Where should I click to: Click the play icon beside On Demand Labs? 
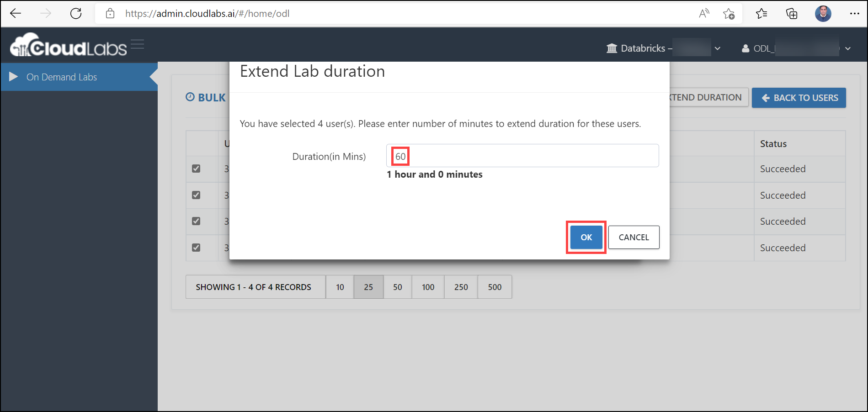pos(14,77)
